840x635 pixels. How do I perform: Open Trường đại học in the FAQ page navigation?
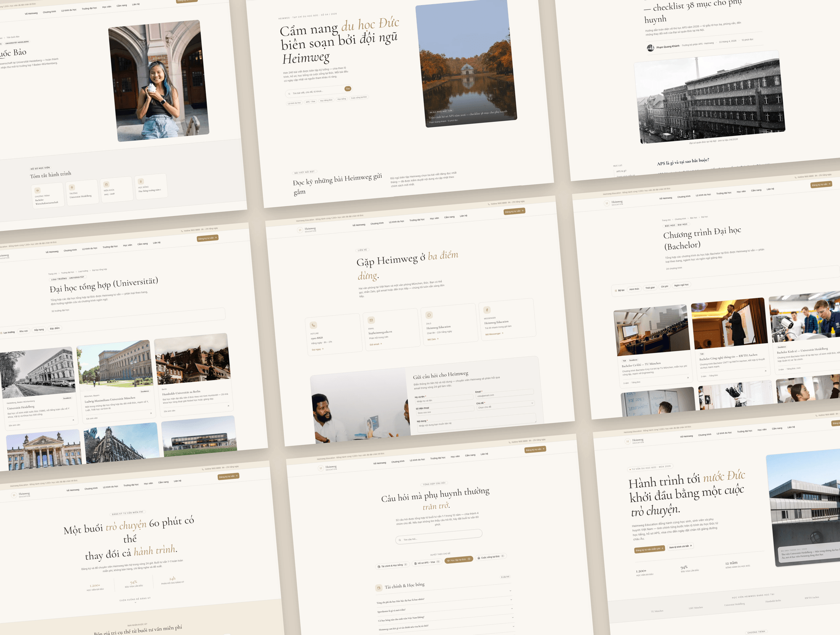438,458
